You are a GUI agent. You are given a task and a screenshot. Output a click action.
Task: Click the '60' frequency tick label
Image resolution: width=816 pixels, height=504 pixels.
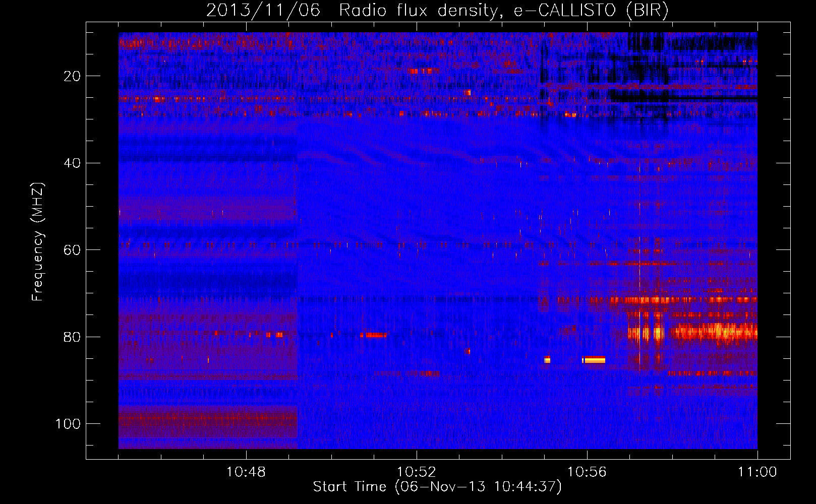[x=73, y=250]
